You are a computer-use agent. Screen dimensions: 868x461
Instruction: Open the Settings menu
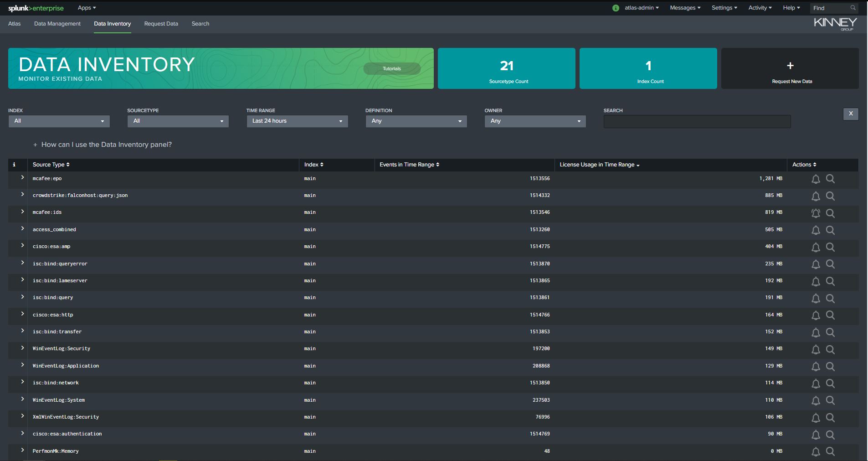724,8
